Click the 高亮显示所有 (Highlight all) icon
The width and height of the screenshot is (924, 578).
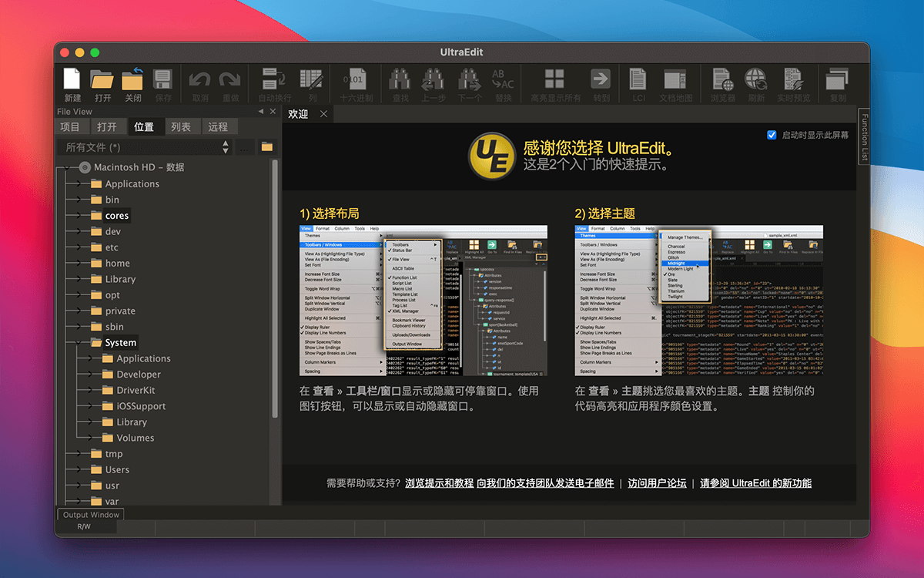[554, 79]
